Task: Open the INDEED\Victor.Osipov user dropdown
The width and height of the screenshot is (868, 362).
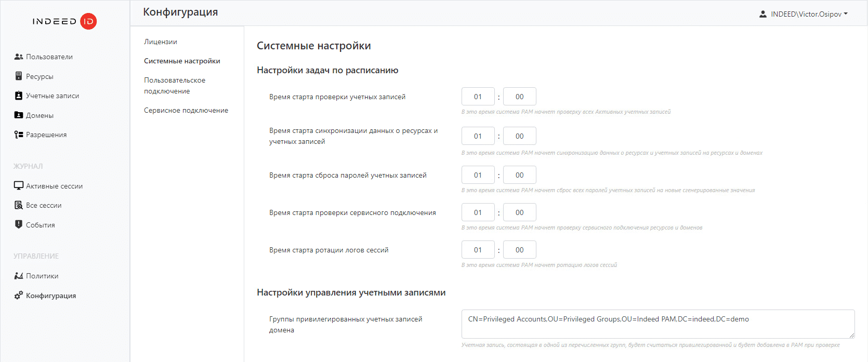Action: [804, 14]
